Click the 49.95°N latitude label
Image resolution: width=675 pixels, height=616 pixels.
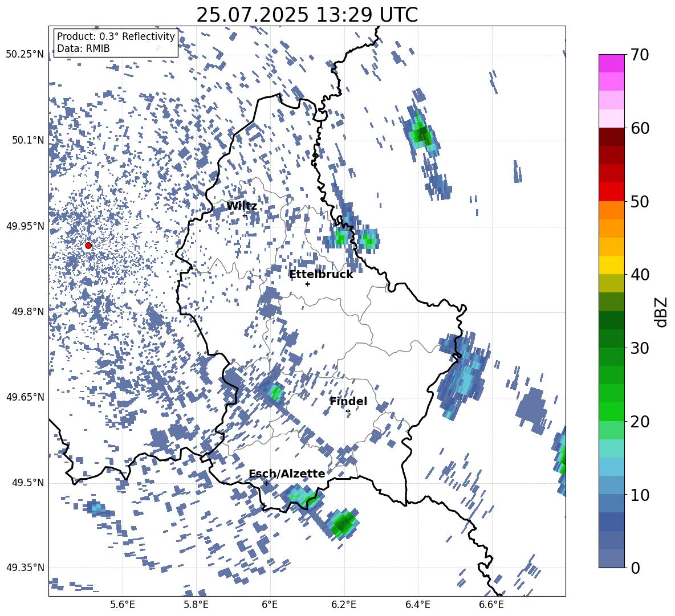coord(25,226)
